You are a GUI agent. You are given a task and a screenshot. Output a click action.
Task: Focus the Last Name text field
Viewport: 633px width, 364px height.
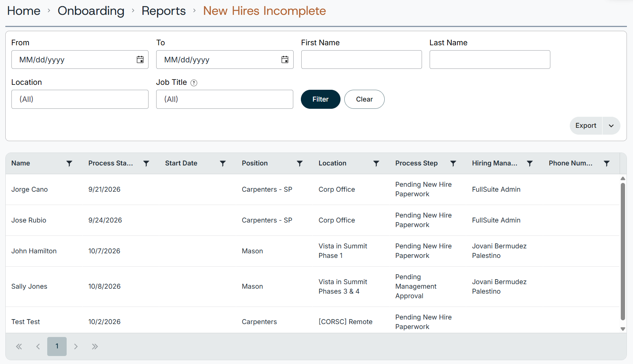pos(490,60)
